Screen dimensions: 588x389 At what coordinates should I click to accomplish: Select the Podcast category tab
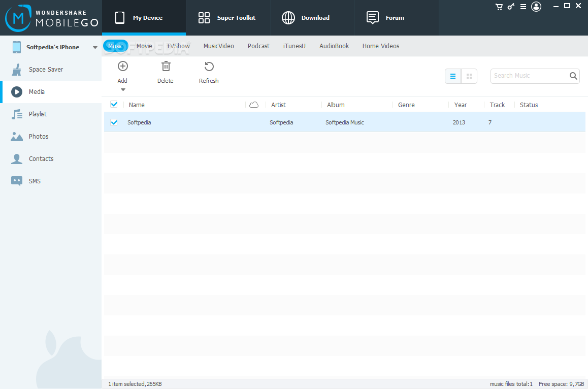[258, 46]
